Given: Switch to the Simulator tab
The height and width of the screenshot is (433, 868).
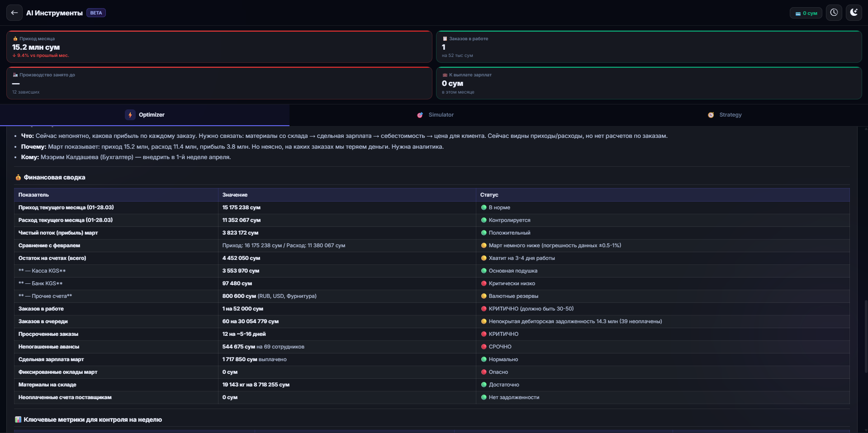Looking at the screenshot, I should 434,115.
